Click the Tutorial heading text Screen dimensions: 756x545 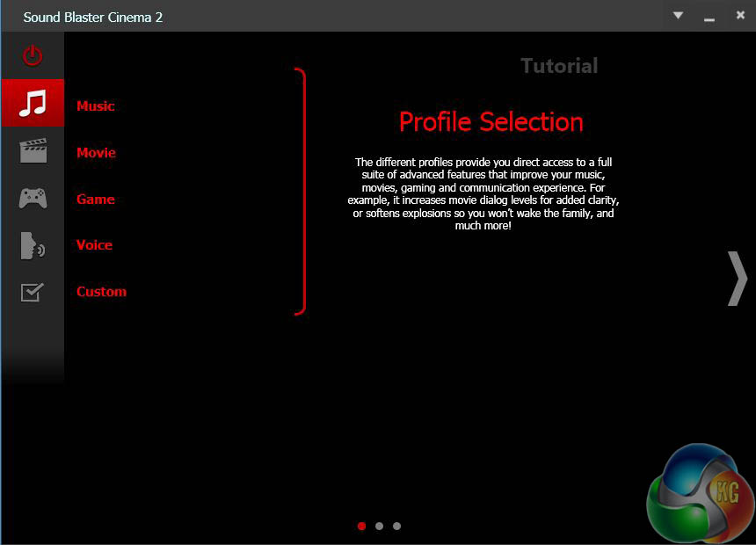pos(559,66)
